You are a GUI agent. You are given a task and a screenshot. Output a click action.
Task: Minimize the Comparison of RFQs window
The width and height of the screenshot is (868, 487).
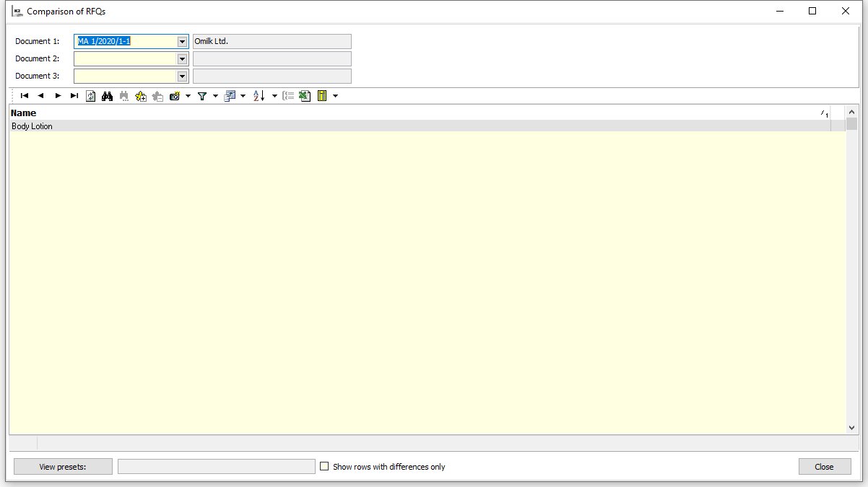click(779, 11)
